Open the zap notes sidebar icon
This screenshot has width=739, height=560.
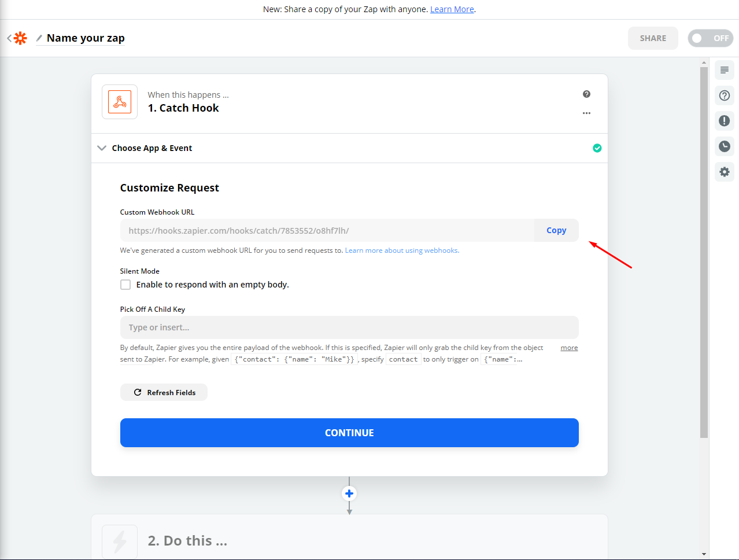tap(725, 70)
